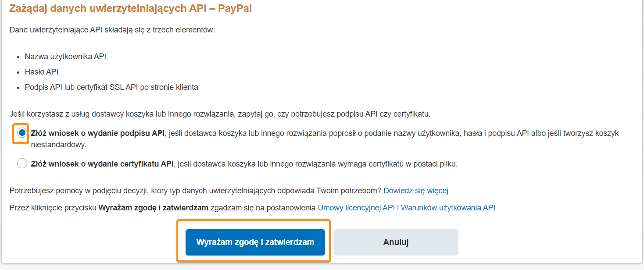
Task: Open the 'Umowy licencyjnej API' link
Action: (356, 208)
